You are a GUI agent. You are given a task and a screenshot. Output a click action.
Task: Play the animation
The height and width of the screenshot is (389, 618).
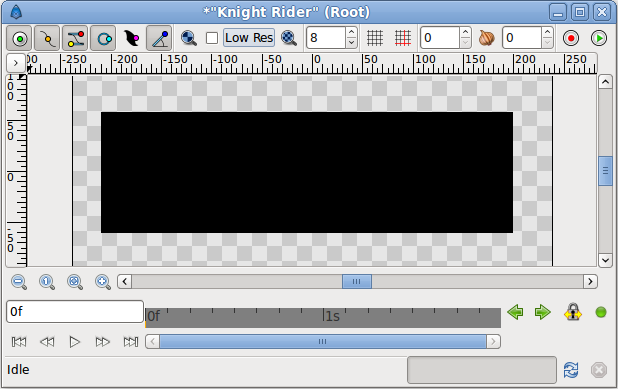74,342
